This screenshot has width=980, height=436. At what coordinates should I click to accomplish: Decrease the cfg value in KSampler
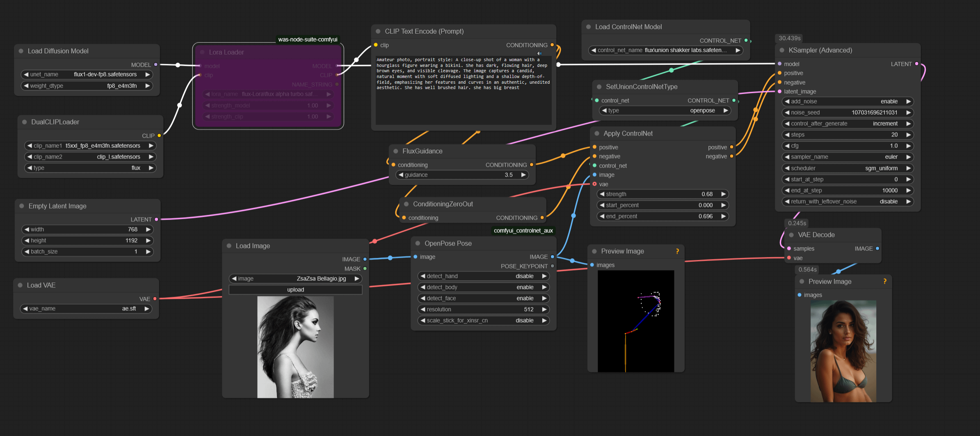pyautogui.click(x=787, y=146)
